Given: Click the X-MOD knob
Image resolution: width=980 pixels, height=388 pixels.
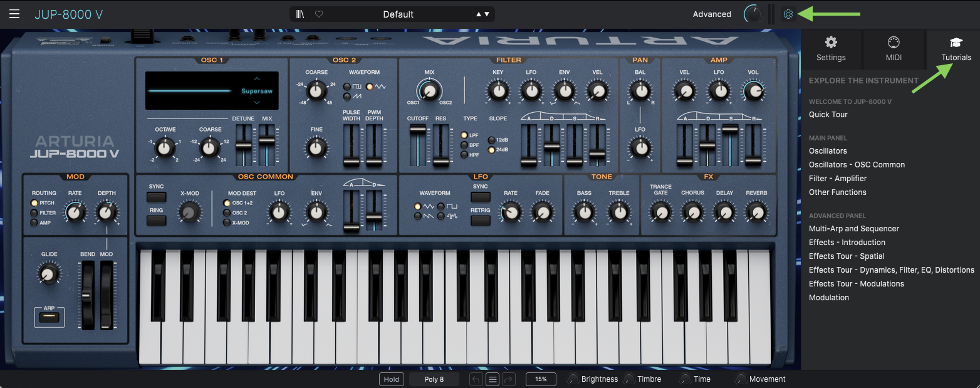Looking at the screenshot, I should point(189,213).
